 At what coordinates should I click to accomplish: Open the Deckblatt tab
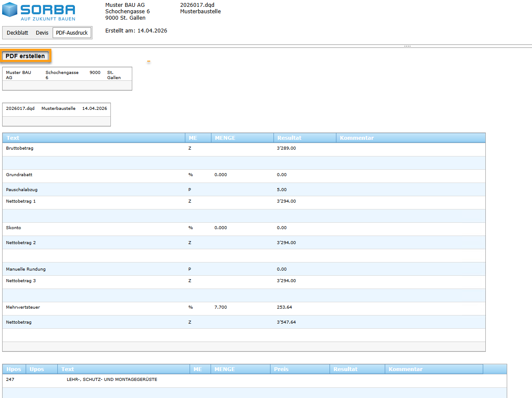point(18,32)
